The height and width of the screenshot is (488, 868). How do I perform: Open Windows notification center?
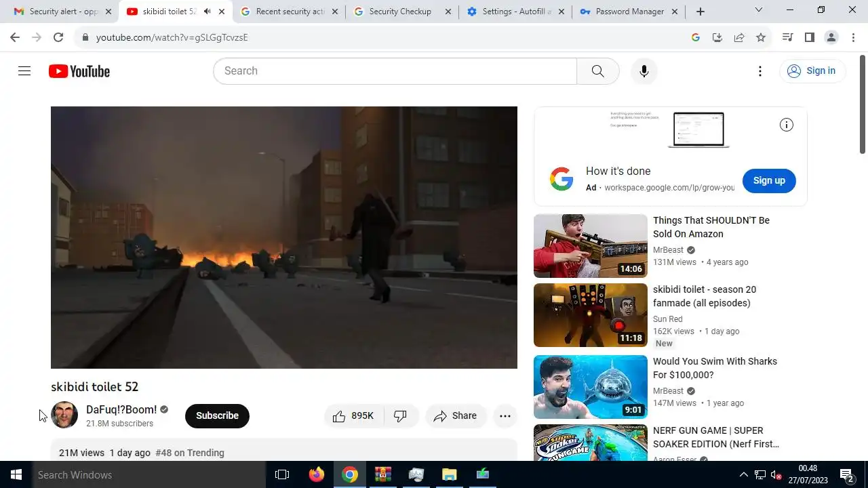846,474
